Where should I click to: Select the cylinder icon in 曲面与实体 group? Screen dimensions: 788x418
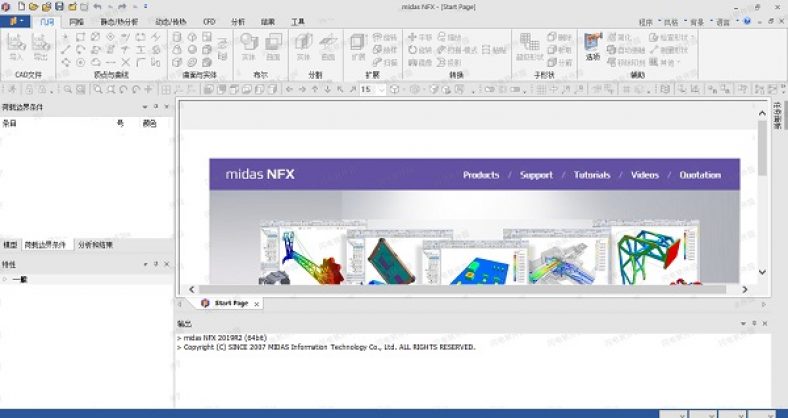[x=177, y=37]
